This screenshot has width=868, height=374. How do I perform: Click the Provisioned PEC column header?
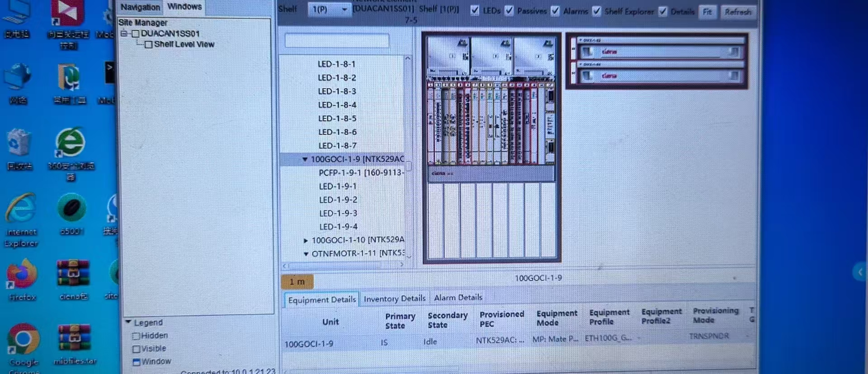[501, 319]
